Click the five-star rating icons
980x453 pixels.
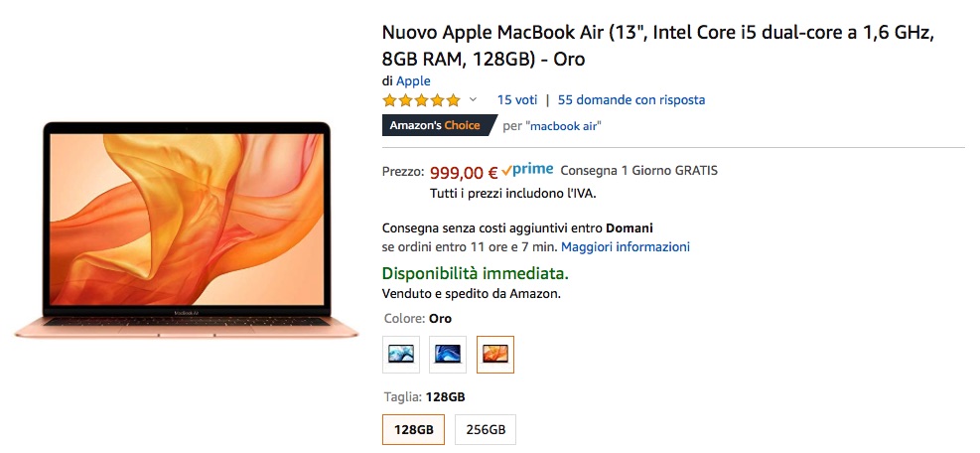pyautogui.click(x=421, y=100)
